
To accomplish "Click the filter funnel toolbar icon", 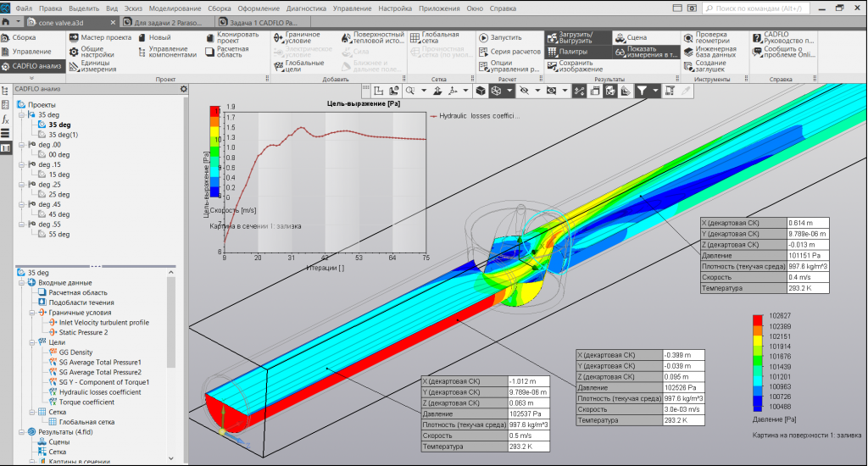I will click(641, 91).
